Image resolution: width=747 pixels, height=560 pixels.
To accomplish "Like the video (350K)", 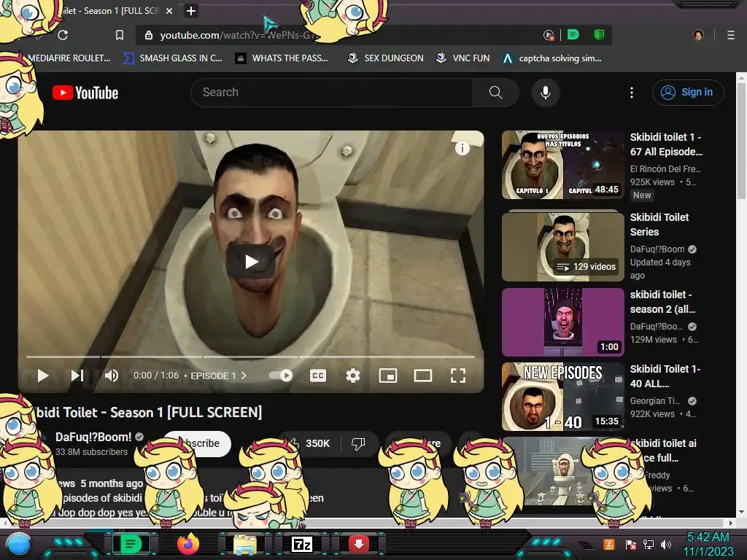I will 309,443.
